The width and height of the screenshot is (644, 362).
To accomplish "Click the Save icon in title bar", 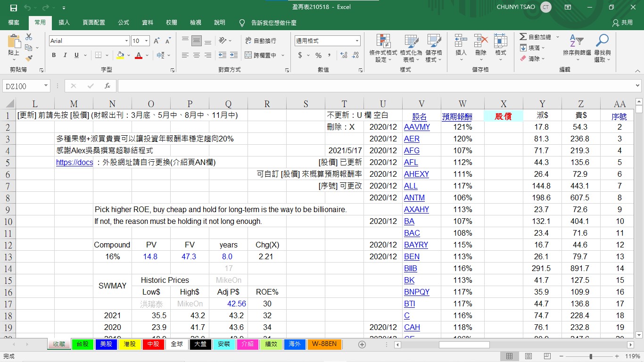I will (14, 8).
